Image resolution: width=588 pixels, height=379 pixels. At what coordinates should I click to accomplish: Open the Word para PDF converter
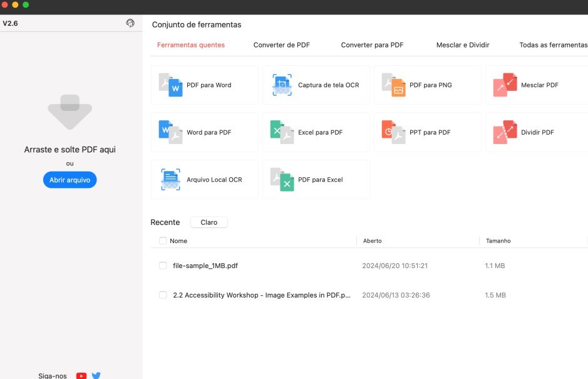point(204,132)
